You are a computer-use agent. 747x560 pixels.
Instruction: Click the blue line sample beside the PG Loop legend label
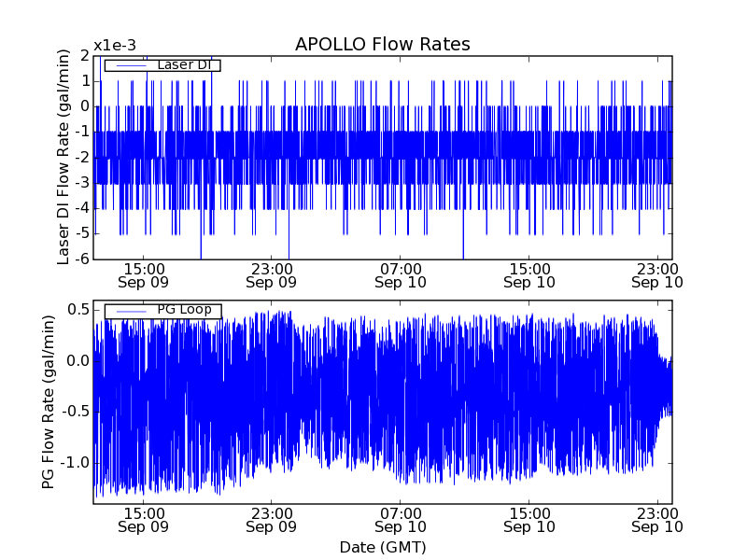tap(129, 311)
